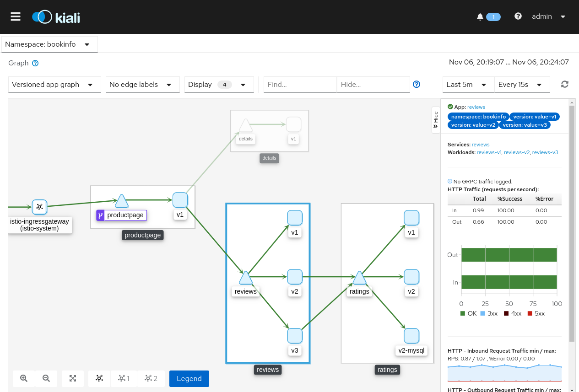The width and height of the screenshot is (579, 392).
Task: Zoom out of the graph
Action: pyautogui.click(x=46, y=378)
